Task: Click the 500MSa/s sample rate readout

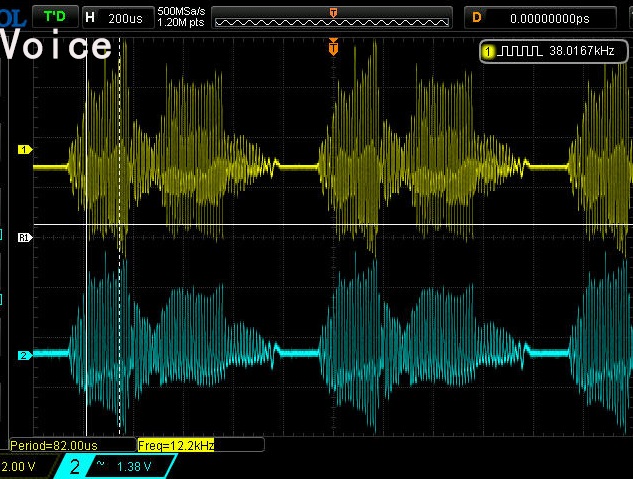Action: (x=181, y=11)
